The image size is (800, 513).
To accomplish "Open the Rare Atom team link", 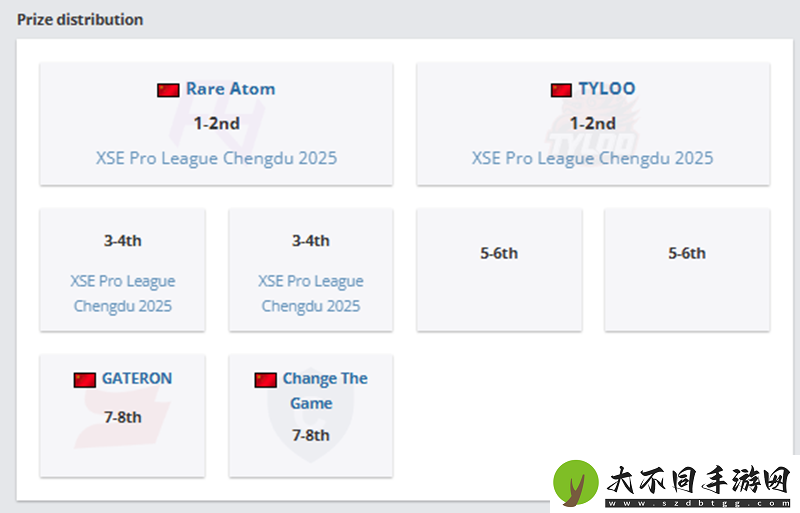I will (231, 89).
